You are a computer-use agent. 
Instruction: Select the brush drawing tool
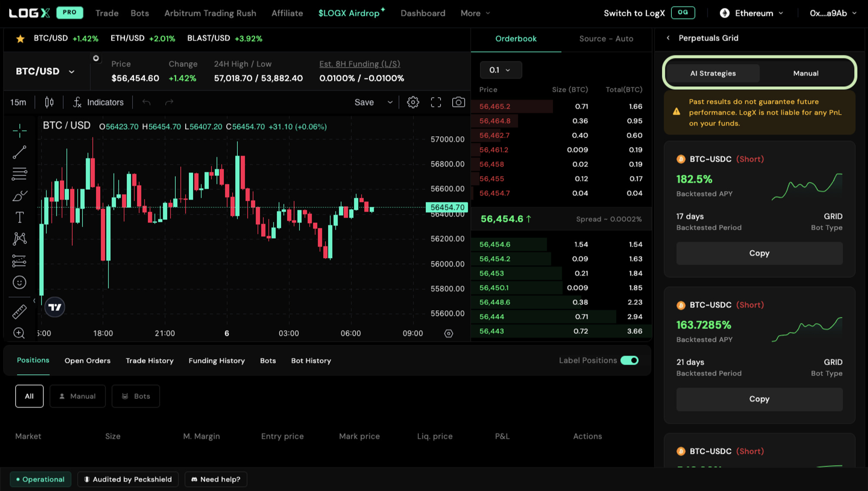coord(20,196)
